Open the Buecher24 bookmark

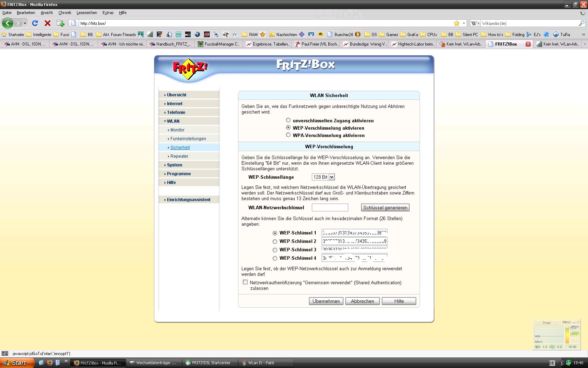pos(340,34)
